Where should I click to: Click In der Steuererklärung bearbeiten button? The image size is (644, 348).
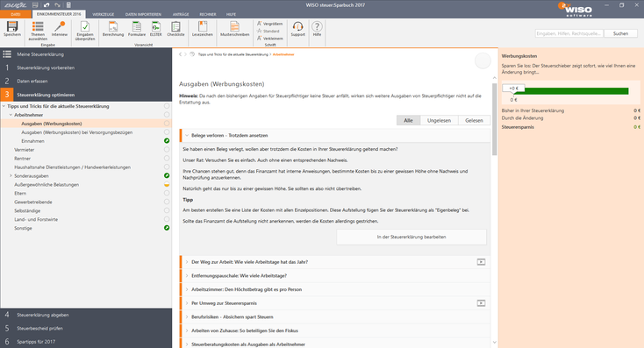[411, 237]
